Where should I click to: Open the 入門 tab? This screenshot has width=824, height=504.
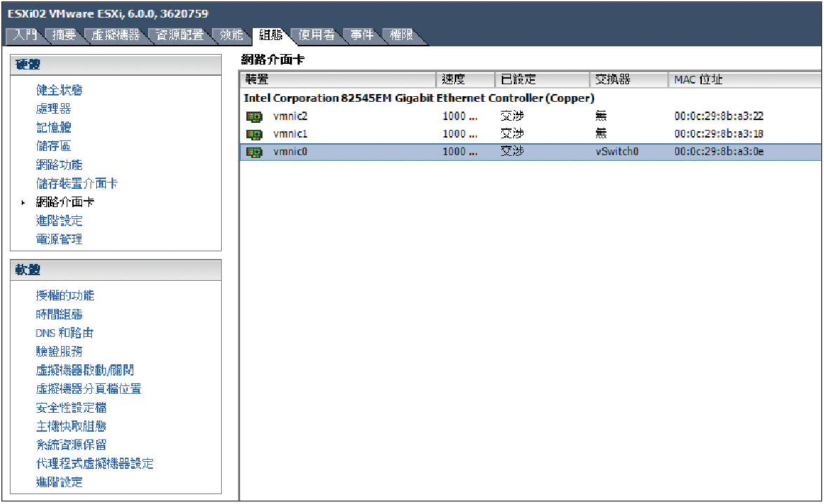tap(25, 35)
